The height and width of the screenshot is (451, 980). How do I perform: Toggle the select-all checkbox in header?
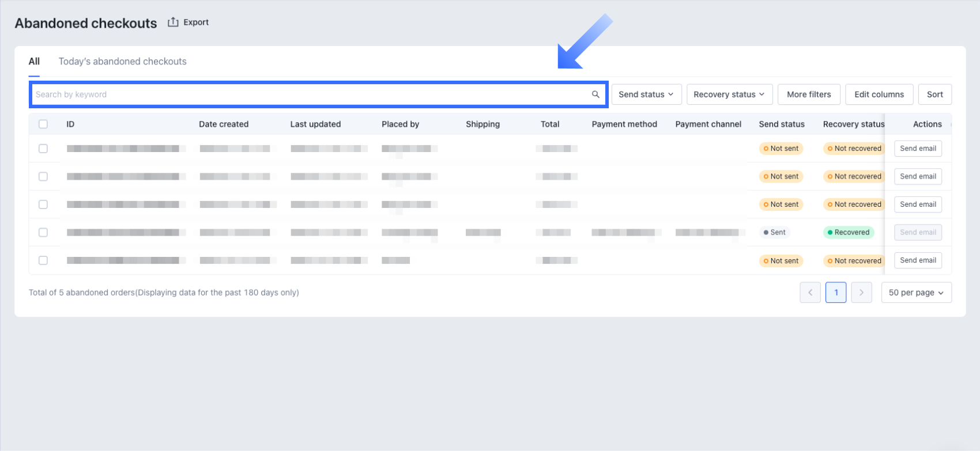pos(43,124)
